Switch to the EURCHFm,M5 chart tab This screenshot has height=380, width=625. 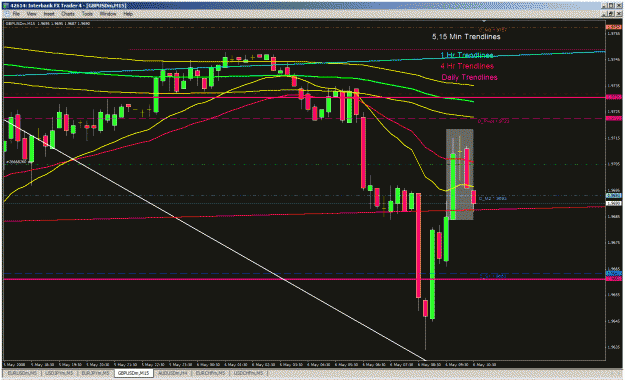pyautogui.click(x=210, y=374)
